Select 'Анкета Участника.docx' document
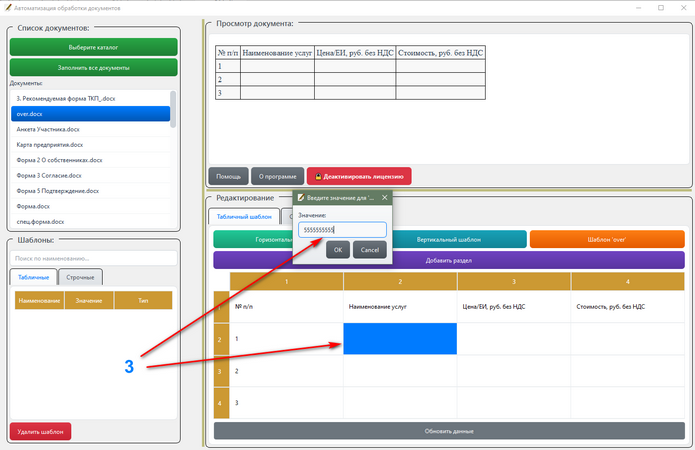Viewport: 695px width, 450px height. pos(90,129)
